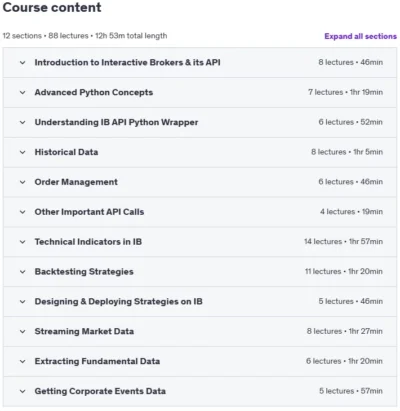Image resolution: width=400 pixels, height=411 pixels.
Task: Click Expand all sections link
Action: (361, 36)
